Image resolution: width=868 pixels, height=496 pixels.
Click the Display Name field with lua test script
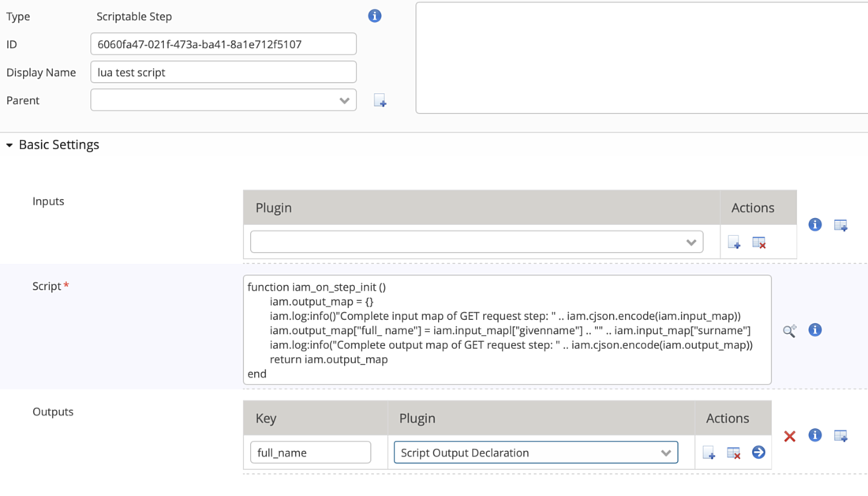[x=223, y=72]
